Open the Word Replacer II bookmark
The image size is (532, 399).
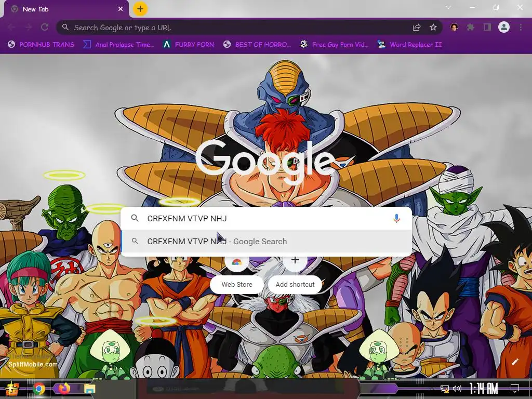click(x=410, y=45)
